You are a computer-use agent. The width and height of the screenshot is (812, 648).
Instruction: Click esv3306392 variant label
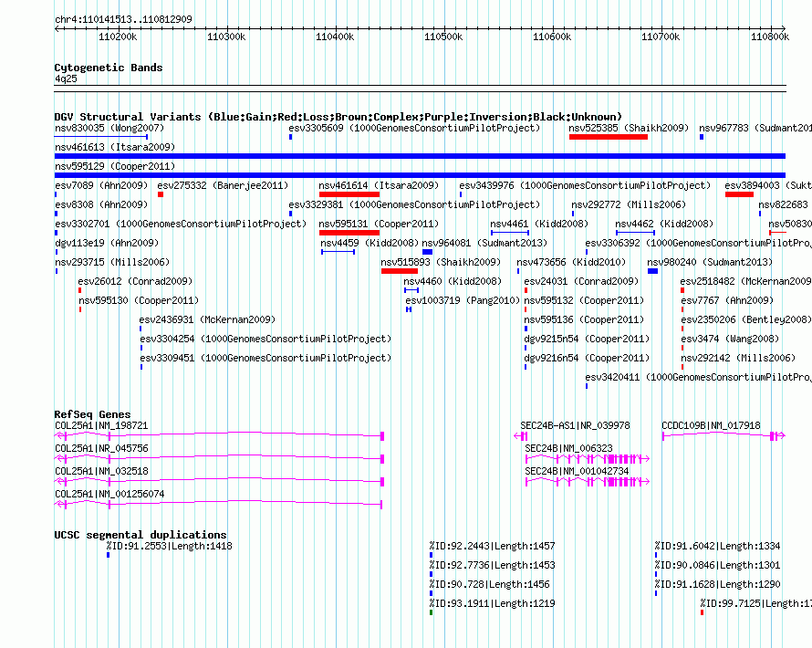(x=698, y=243)
